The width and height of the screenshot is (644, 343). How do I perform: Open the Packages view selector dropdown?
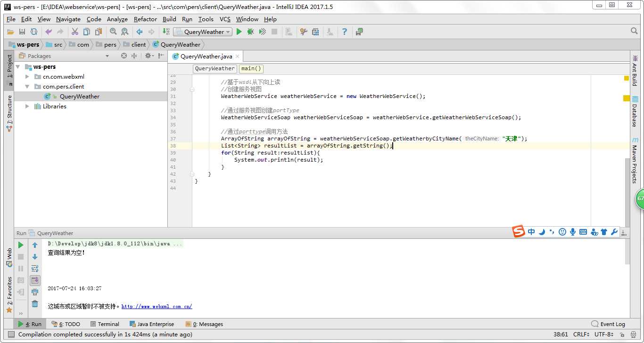[107, 56]
